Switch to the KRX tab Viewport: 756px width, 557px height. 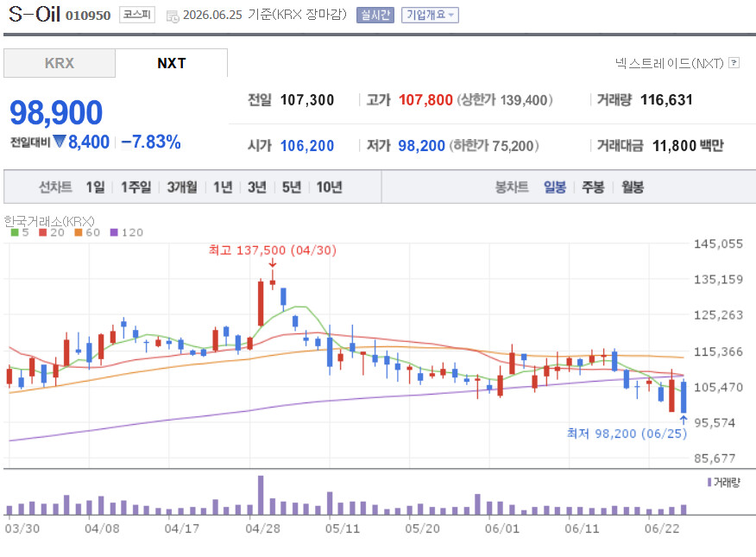(x=60, y=63)
